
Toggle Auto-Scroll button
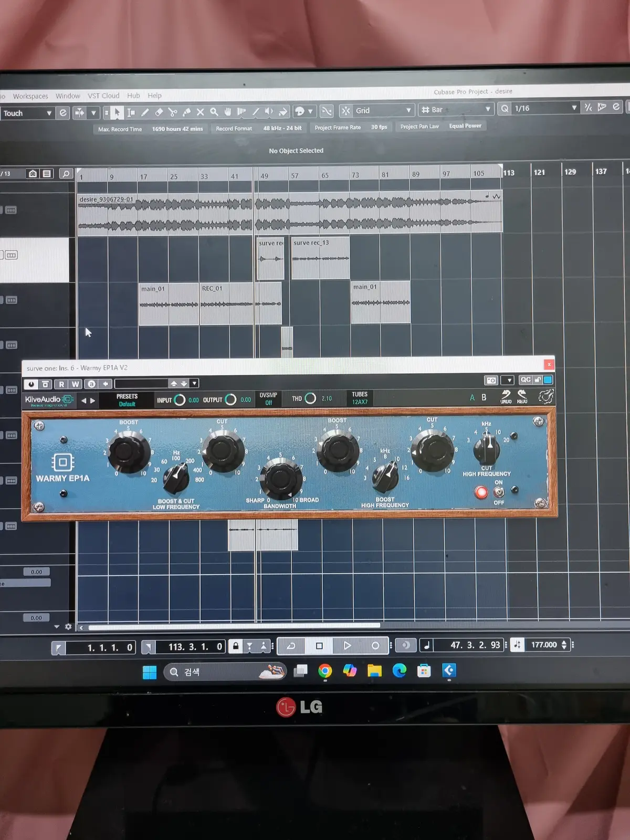click(x=80, y=112)
